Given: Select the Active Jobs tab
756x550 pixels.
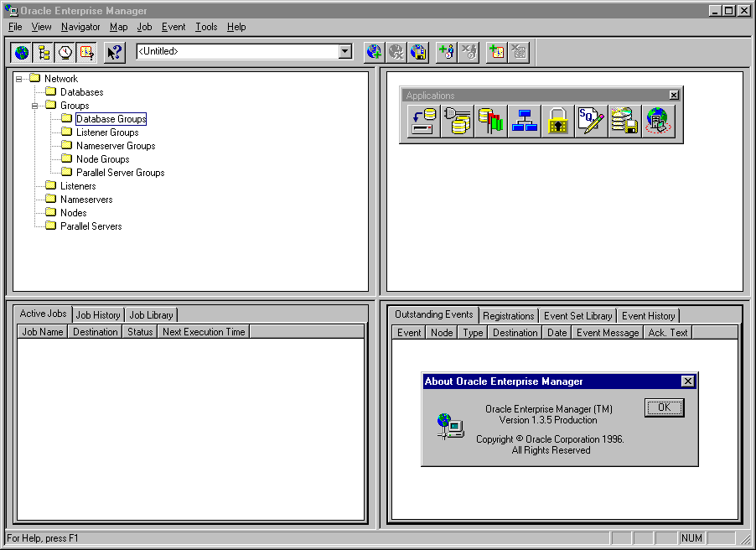Looking at the screenshot, I should pyautogui.click(x=43, y=314).
